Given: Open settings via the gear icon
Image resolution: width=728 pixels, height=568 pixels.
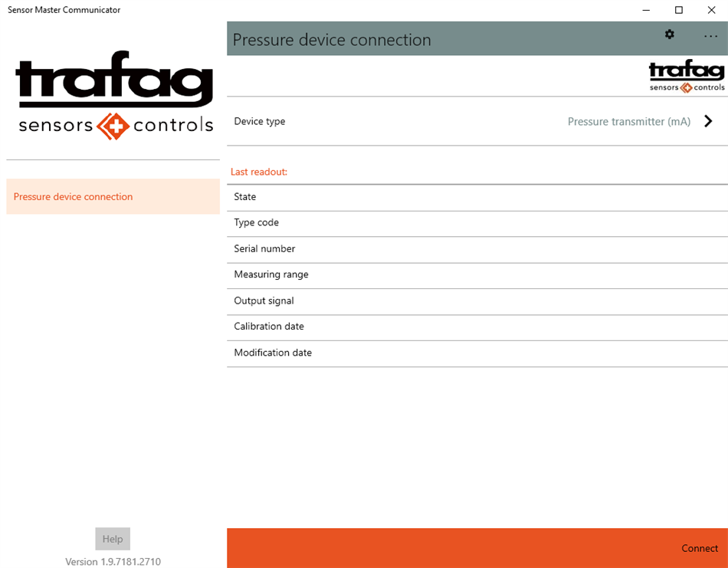Looking at the screenshot, I should [x=670, y=34].
